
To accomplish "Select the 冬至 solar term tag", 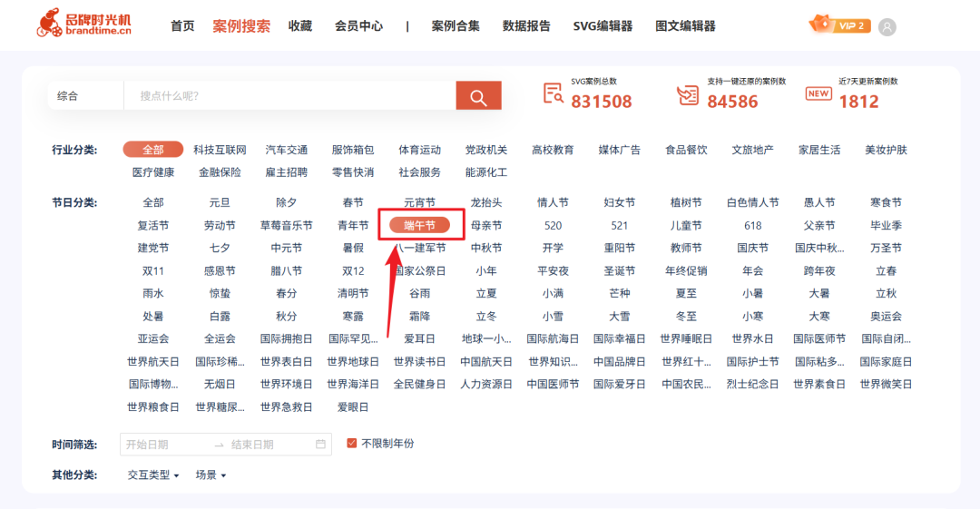I will click(686, 317).
